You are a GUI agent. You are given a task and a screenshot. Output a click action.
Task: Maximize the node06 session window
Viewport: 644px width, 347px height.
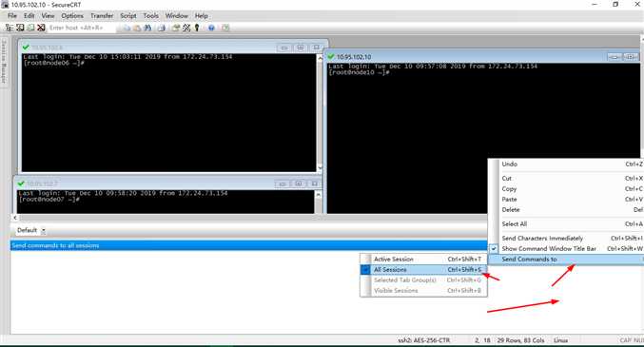point(301,48)
